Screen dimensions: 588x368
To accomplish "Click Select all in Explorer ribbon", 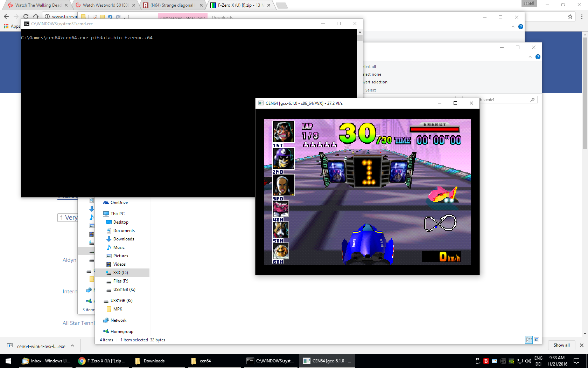I will click(x=369, y=67).
